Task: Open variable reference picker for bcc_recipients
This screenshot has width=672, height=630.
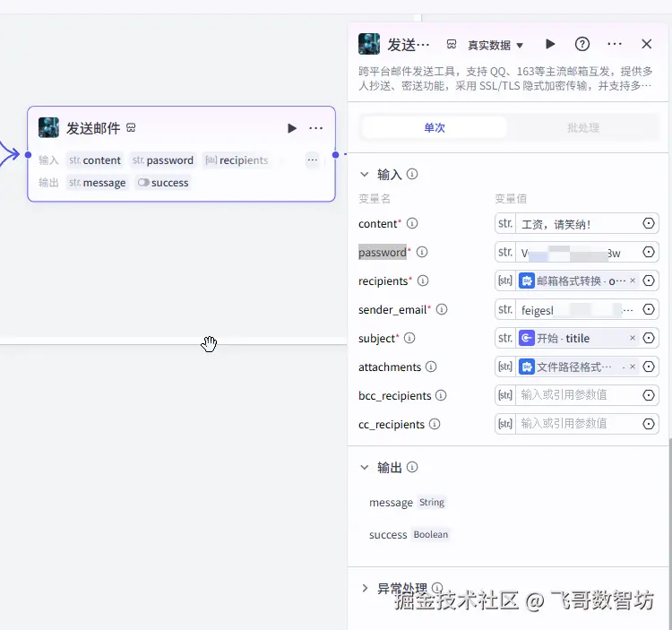Action: click(x=649, y=395)
